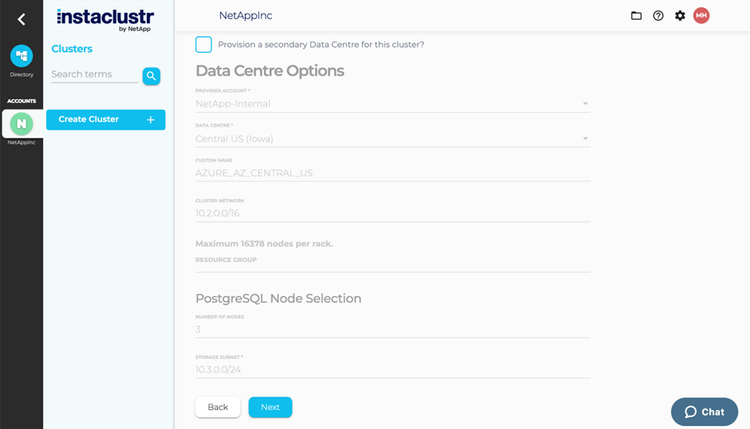Screen dimensions: 750x429
Task: Enable the secondary Data Centre checkbox
Action: 204,44
